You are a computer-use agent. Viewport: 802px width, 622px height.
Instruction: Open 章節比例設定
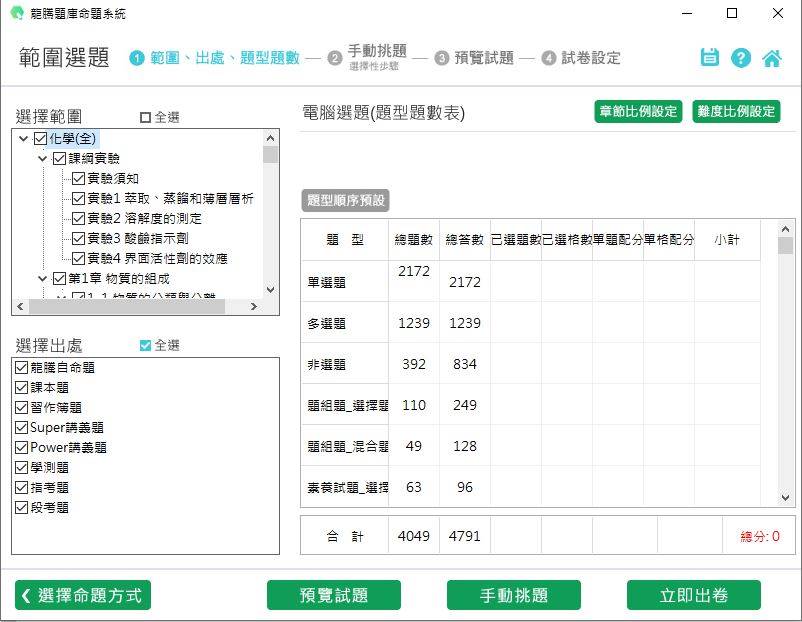click(638, 111)
